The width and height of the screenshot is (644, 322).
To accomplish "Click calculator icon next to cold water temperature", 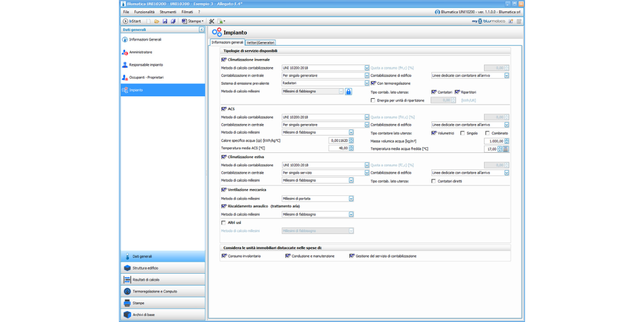I will 506,149.
